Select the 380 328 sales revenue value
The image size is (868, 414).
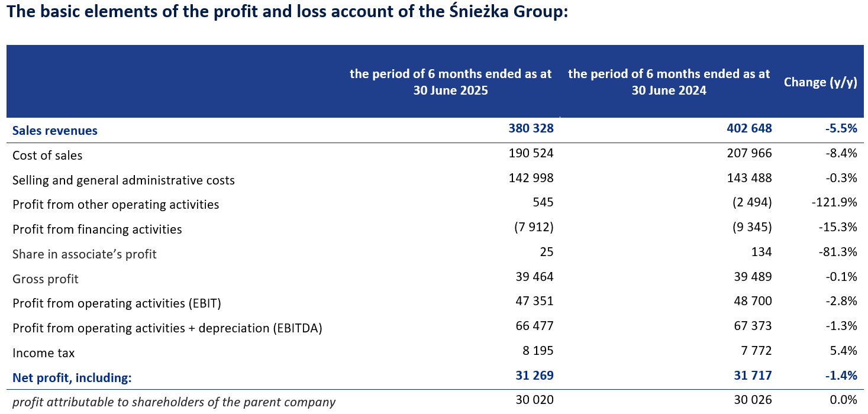coord(531,129)
